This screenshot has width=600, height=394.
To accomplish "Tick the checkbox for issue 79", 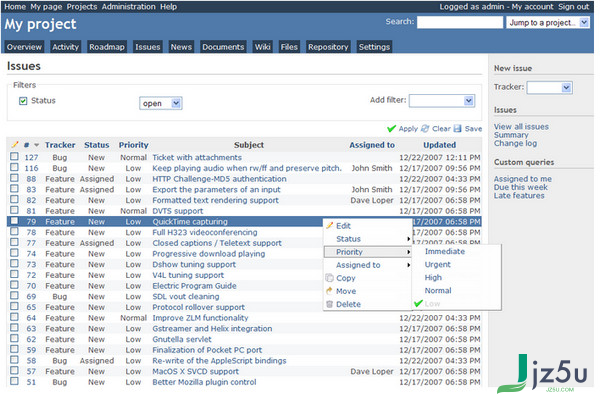I will tap(15, 221).
